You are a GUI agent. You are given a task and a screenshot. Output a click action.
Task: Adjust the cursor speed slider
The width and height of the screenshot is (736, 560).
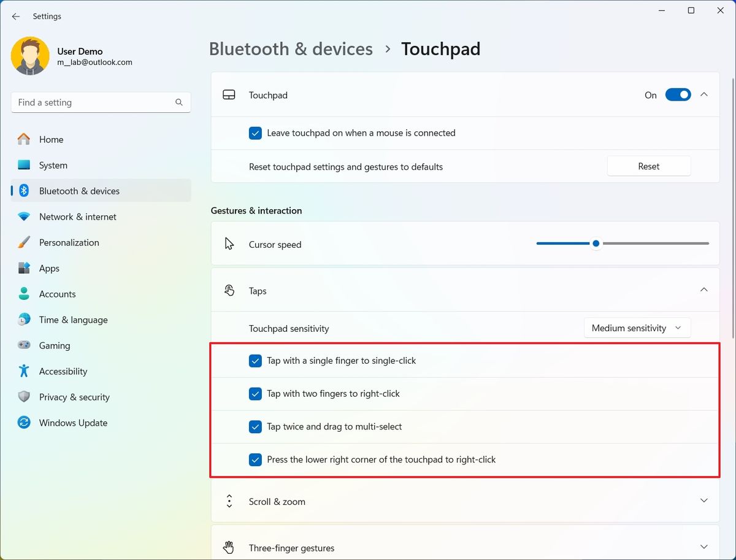point(596,243)
